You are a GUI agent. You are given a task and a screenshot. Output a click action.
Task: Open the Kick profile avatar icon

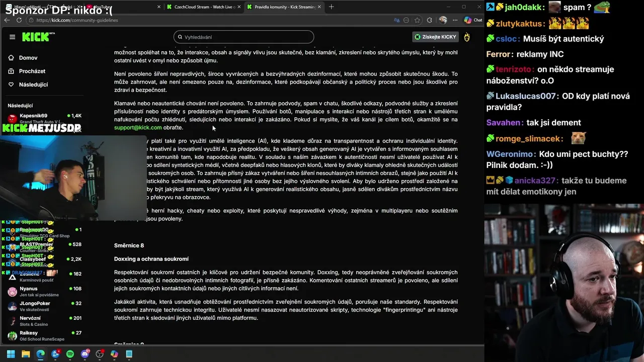(467, 37)
